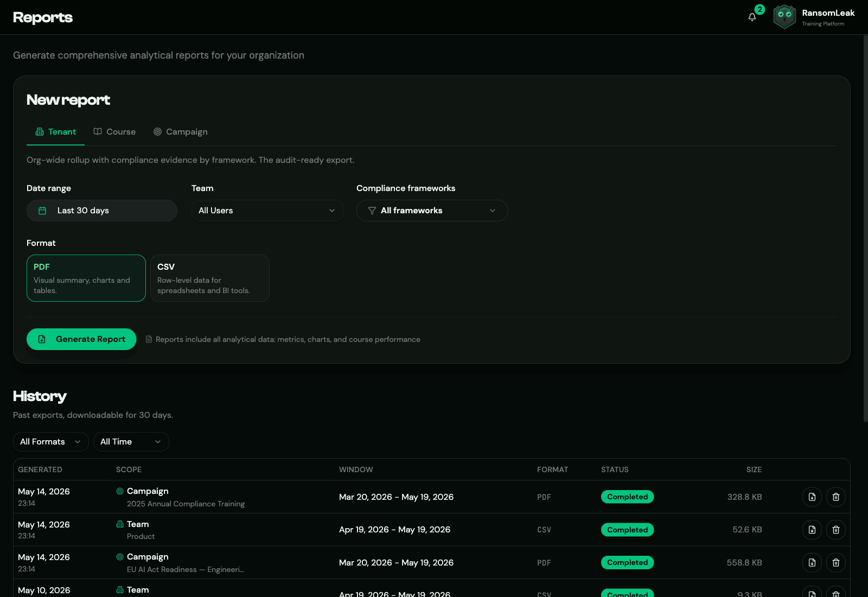Image resolution: width=868 pixels, height=597 pixels.
Task: Click the STATUS column header
Action: coord(615,469)
